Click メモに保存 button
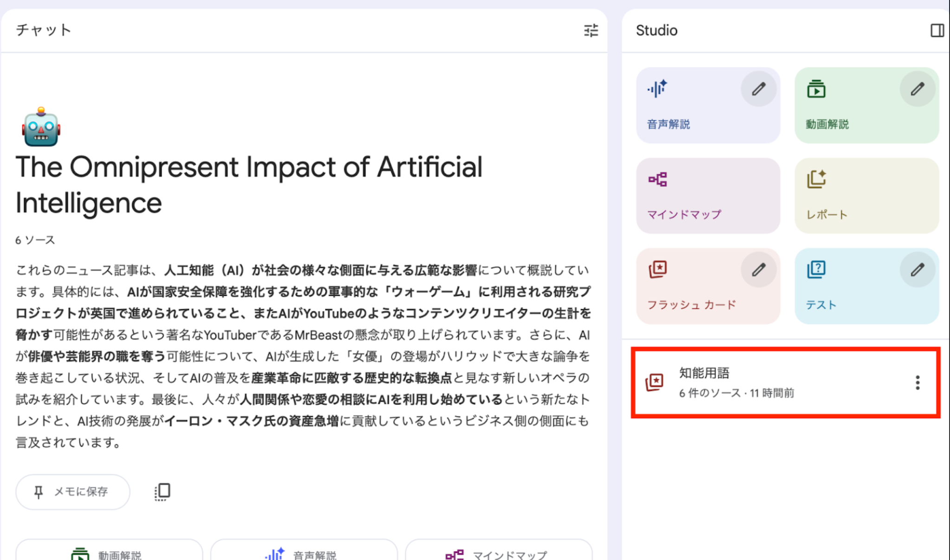 [73, 492]
